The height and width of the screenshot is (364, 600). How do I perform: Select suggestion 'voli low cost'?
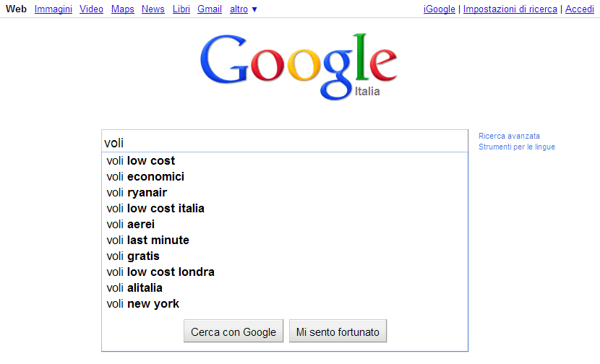(141, 161)
